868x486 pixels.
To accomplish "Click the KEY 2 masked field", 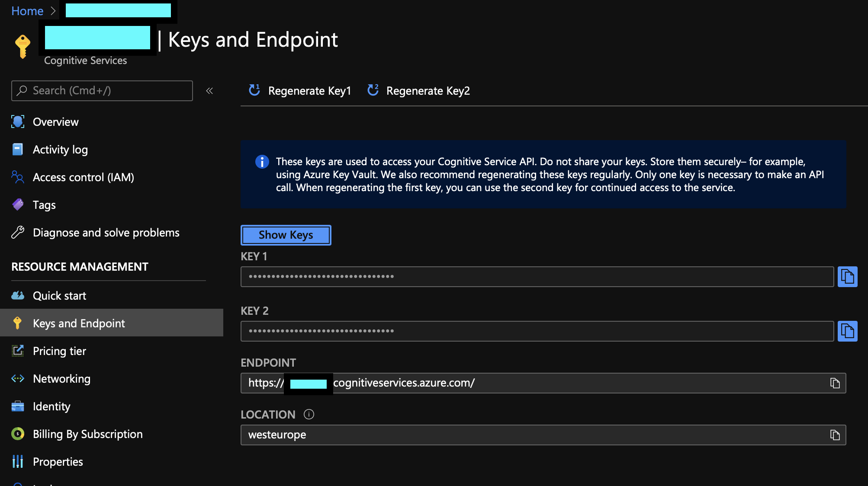I will pyautogui.click(x=537, y=331).
